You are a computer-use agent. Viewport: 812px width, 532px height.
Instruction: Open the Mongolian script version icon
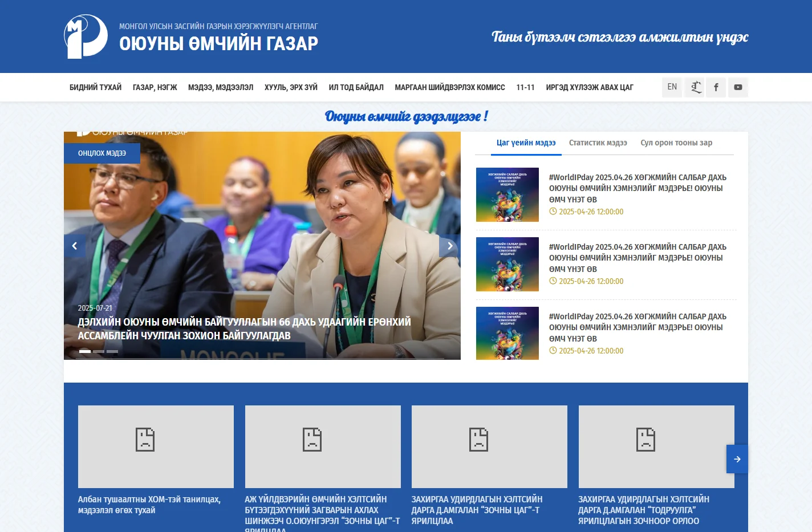(x=694, y=87)
